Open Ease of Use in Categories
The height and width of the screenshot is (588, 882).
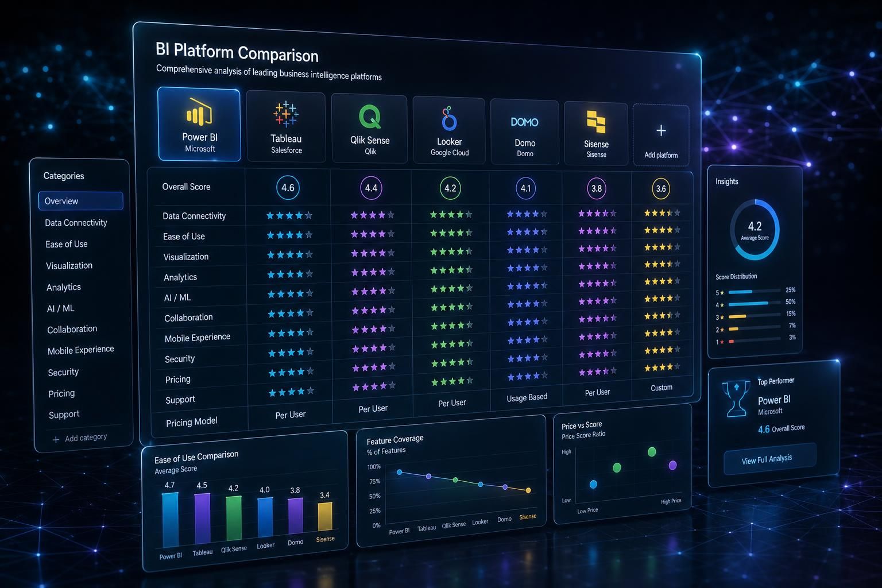[x=67, y=244]
